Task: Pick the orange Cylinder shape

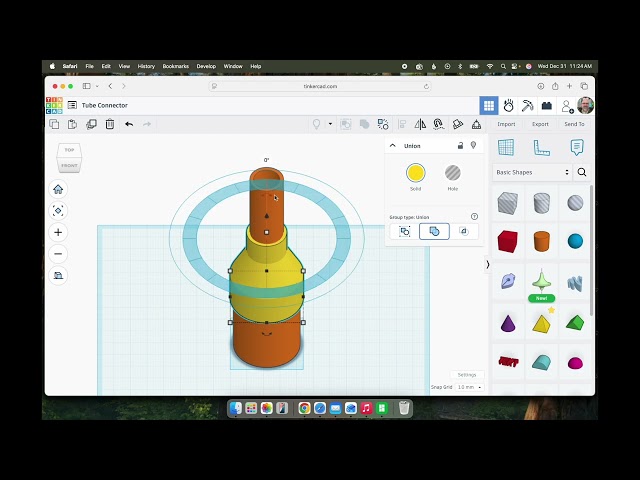Action: click(x=542, y=241)
